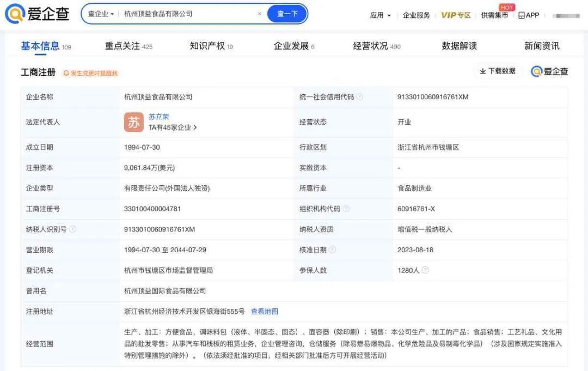Click the blurred user account name
588x371 pixels.
click(566, 16)
